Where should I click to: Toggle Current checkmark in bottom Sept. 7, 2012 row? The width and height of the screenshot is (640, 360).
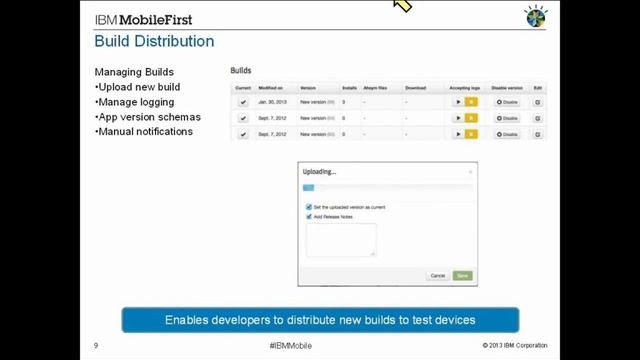[243, 134]
